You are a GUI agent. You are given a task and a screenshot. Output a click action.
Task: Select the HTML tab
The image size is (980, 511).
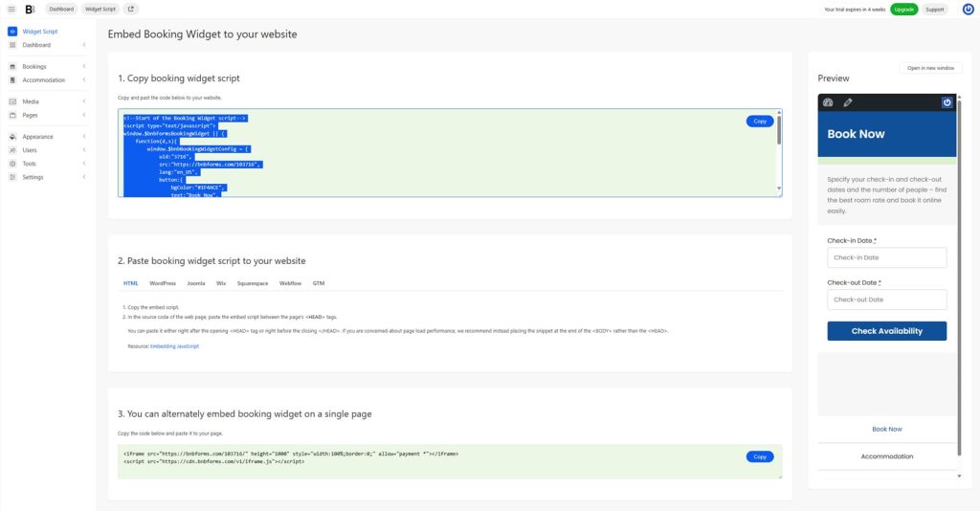130,283
